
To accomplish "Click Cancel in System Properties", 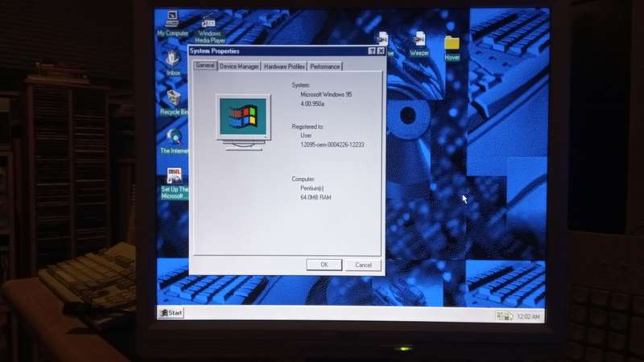I will (x=363, y=265).
